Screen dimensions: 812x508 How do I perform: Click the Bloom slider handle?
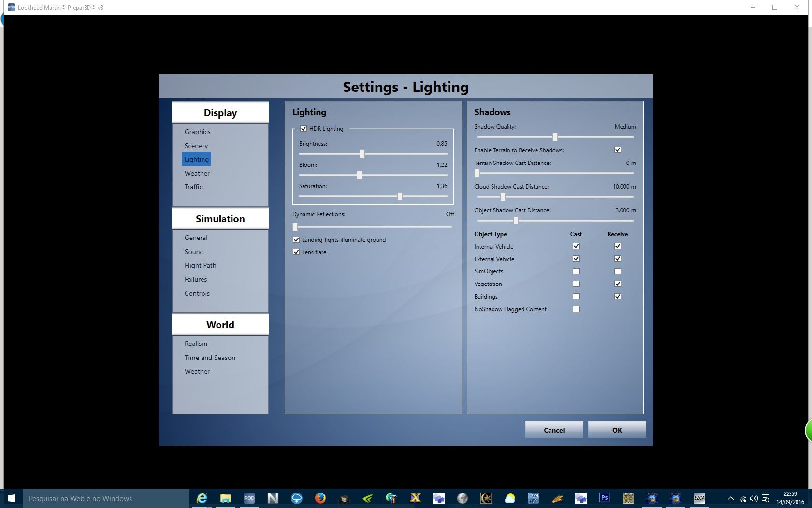pos(359,175)
